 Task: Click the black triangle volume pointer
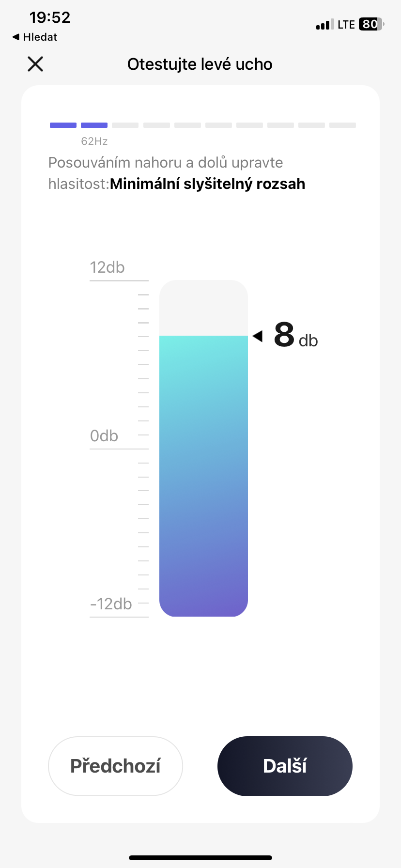258,336
